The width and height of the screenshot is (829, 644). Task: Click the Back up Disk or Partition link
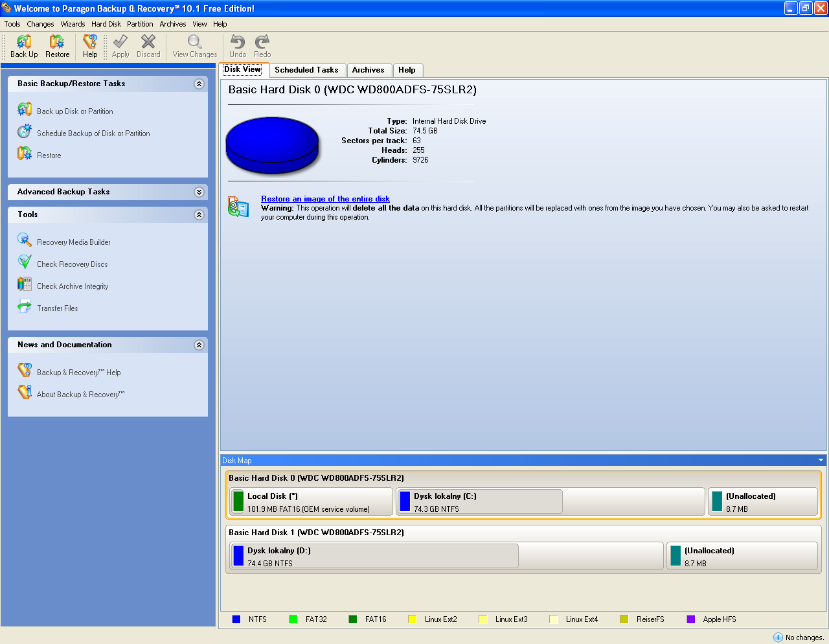75,111
